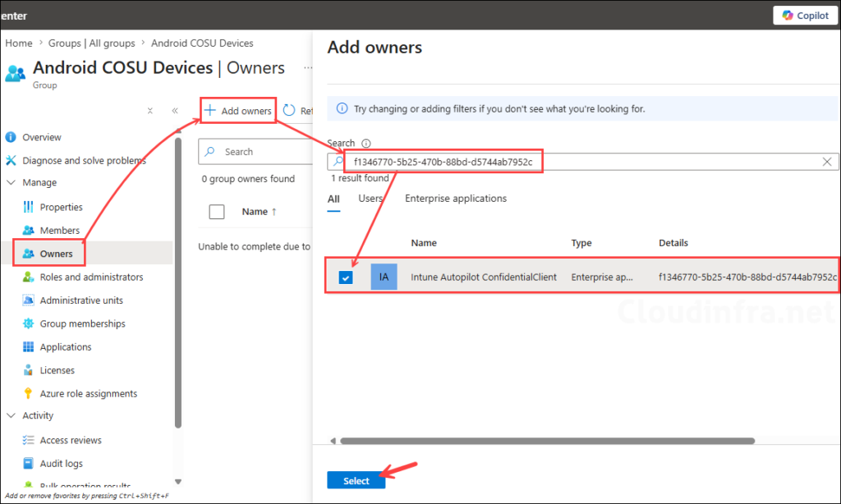This screenshot has width=841, height=504.
Task: Open Properties in Manage section
Action: pos(61,207)
